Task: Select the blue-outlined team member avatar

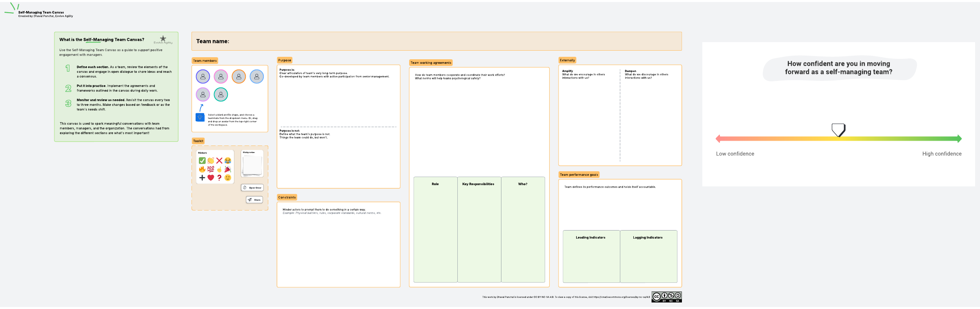Action: (256, 76)
